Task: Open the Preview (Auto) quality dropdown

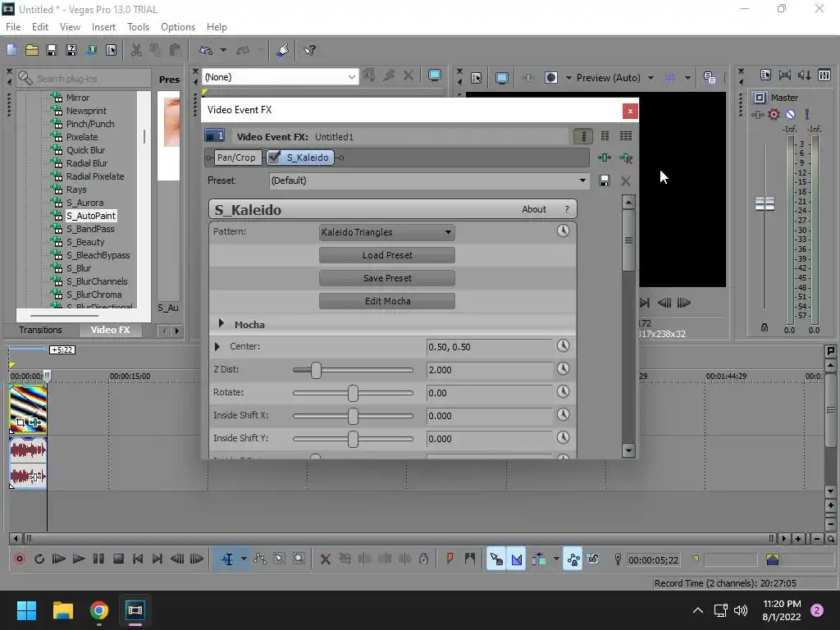Action: tap(651, 78)
